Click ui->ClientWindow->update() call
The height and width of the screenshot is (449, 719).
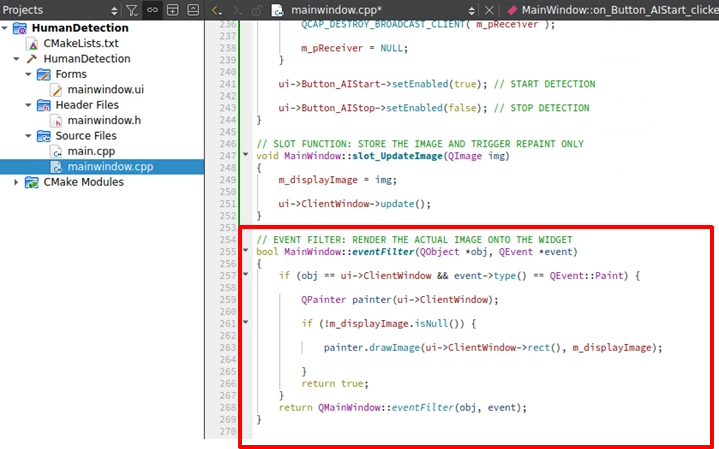354,204
